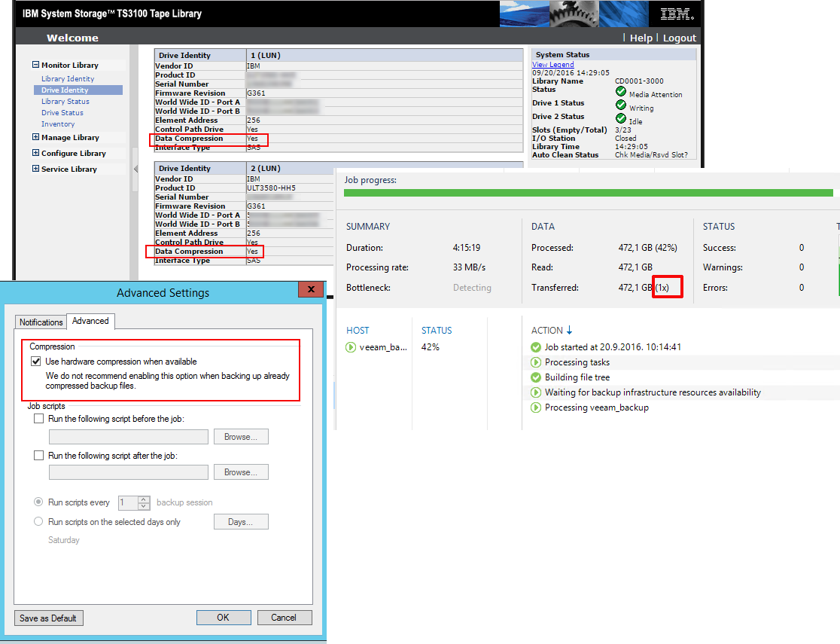The image size is (840, 644).
Task: Click the backup session count stepper
Action: (144, 502)
